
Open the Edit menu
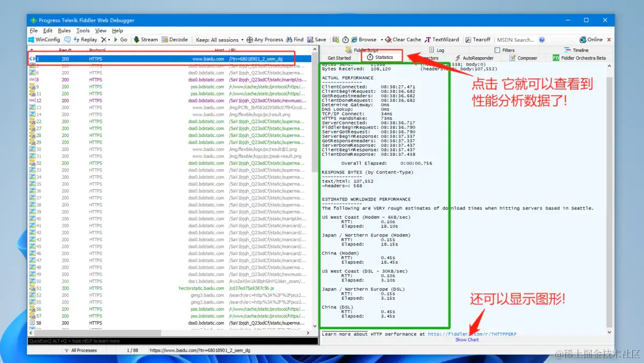click(x=48, y=31)
